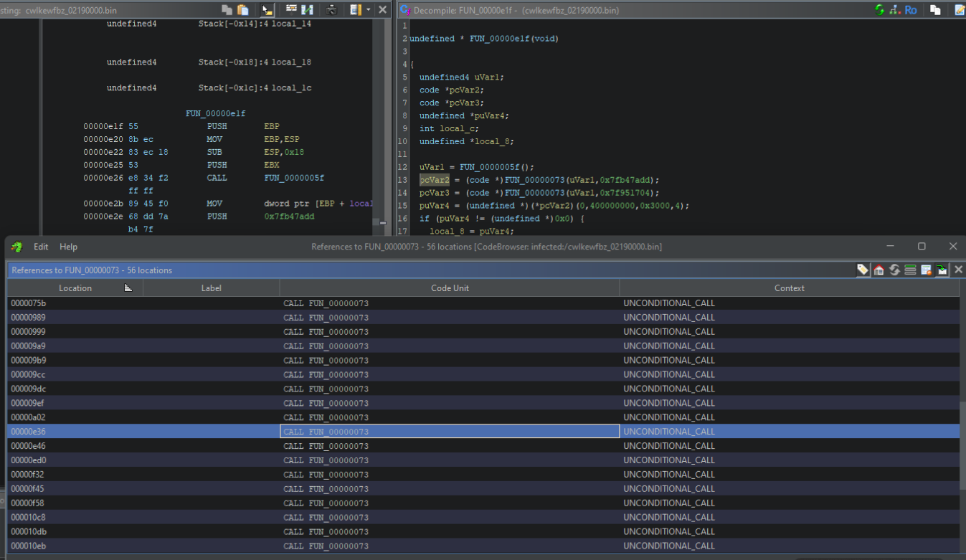Click the green re-decompile refresh icon

click(x=880, y=10)
